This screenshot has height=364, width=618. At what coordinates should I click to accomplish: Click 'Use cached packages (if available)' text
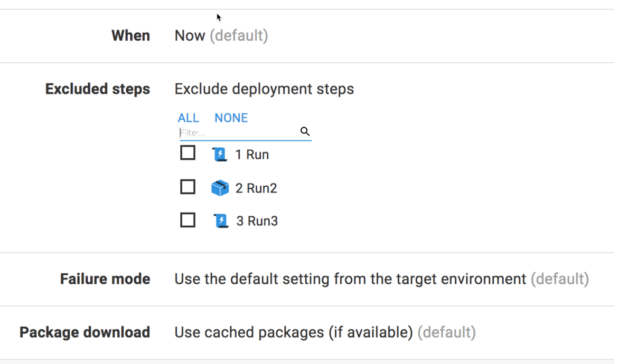[x=294, y=332]
